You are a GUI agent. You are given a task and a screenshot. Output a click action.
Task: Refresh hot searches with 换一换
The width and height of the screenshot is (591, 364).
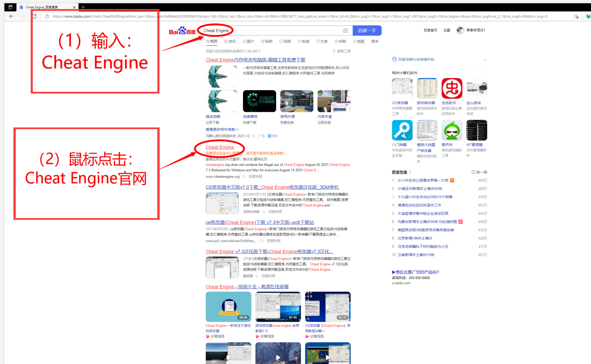[479, 172]
